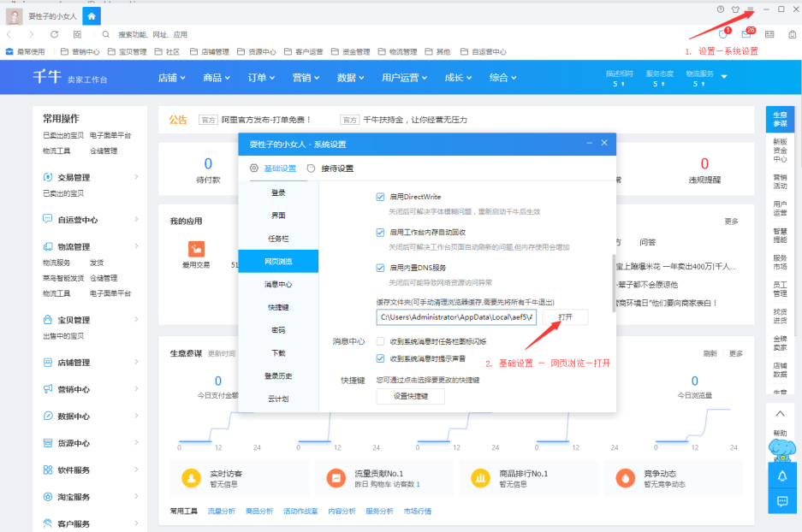Click the 设置快捷键 button
802x532 pixels.
(411, 396)
